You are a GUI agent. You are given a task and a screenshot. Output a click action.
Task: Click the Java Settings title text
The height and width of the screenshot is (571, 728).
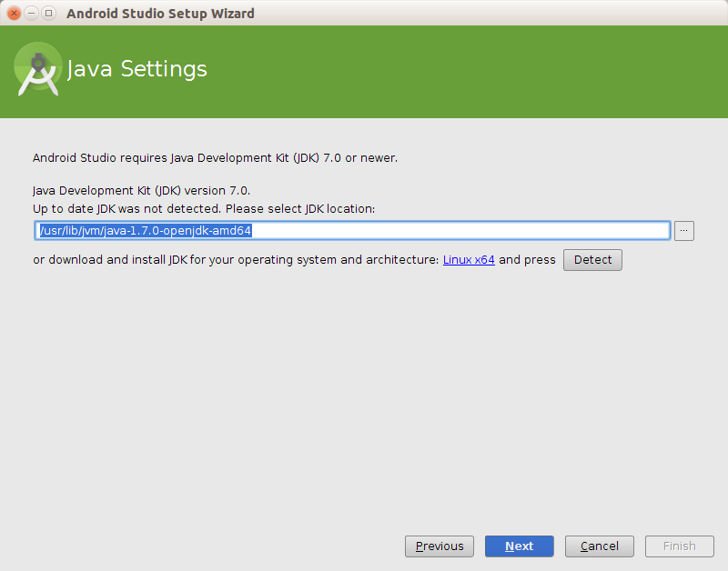click(136, 69)
